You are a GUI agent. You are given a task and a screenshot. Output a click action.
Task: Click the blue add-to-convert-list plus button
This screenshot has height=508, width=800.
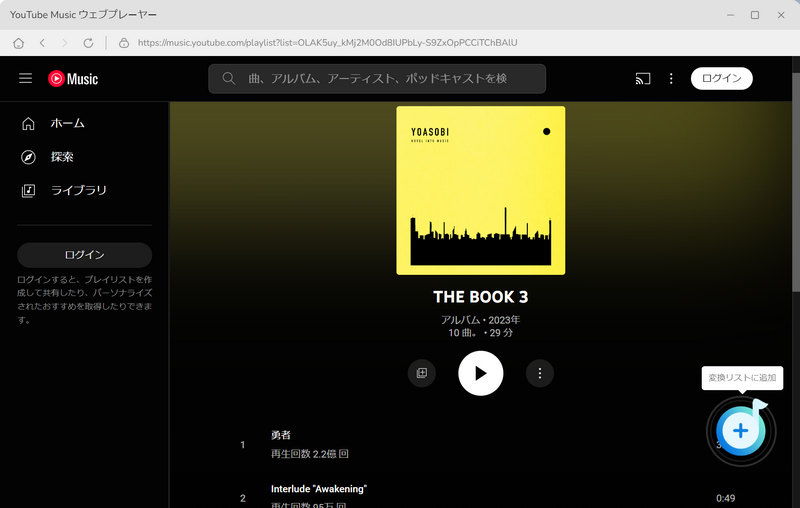[741, 430]
